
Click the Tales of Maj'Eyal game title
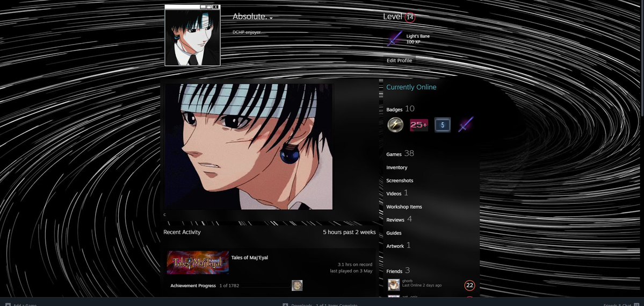[x=250, y=258]
